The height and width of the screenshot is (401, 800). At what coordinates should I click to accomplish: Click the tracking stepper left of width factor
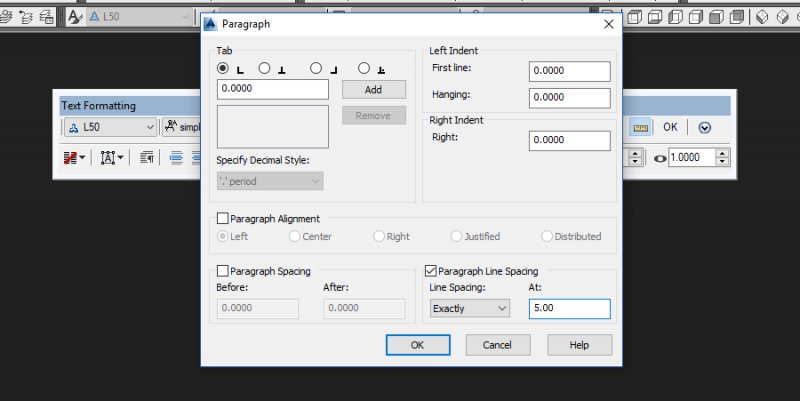(x=635, y=158)
